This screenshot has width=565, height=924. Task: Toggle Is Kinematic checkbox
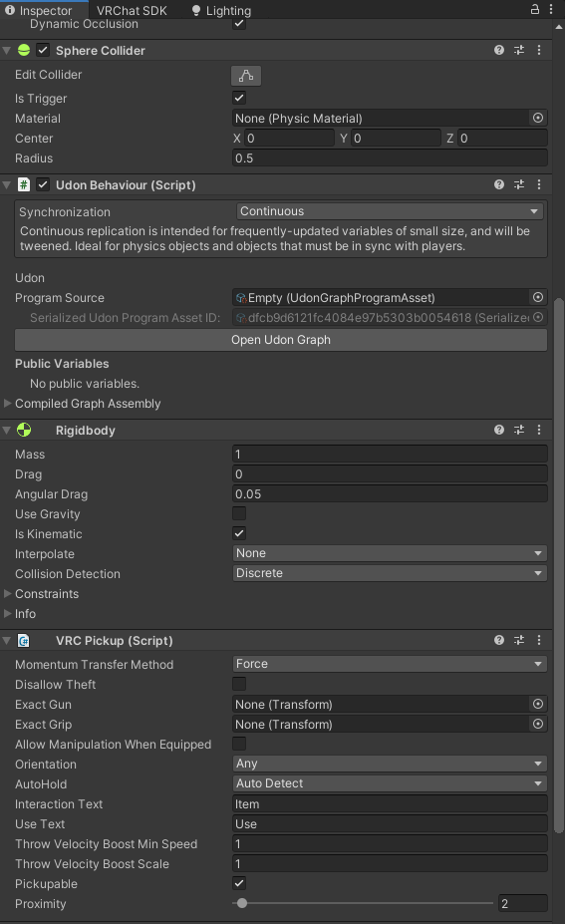239,533
